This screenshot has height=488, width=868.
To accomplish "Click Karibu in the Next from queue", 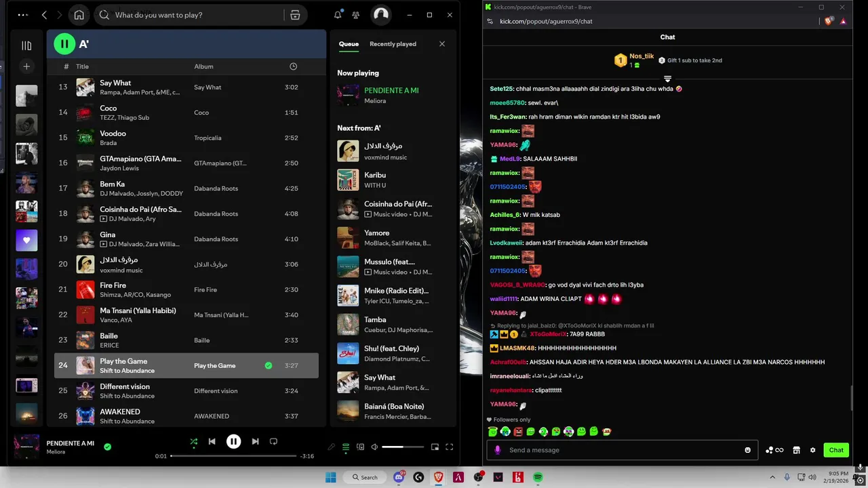I will coord(375,175).
